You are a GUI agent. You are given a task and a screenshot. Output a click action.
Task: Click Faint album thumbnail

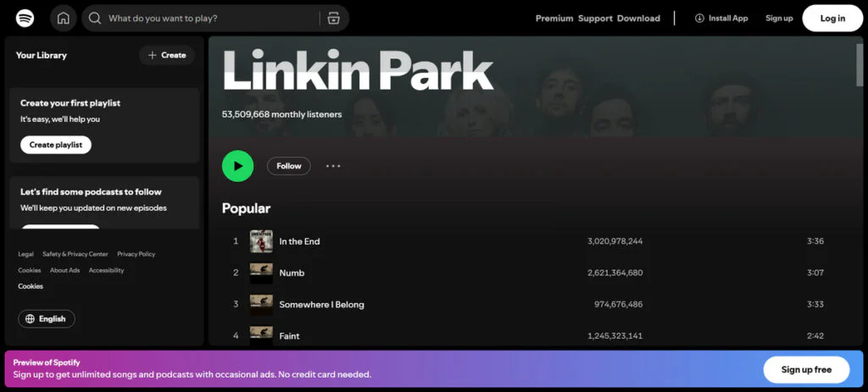[261, 335]
